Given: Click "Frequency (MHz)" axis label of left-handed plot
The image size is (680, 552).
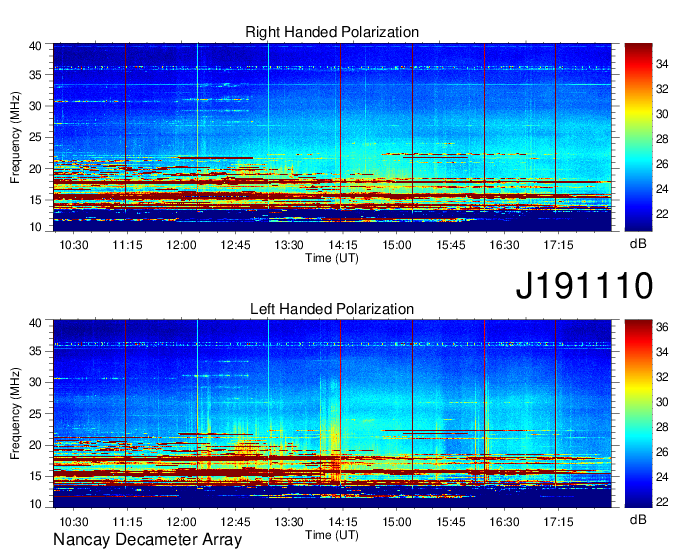Looking at the screenshot, I should [x=15, y=414].
